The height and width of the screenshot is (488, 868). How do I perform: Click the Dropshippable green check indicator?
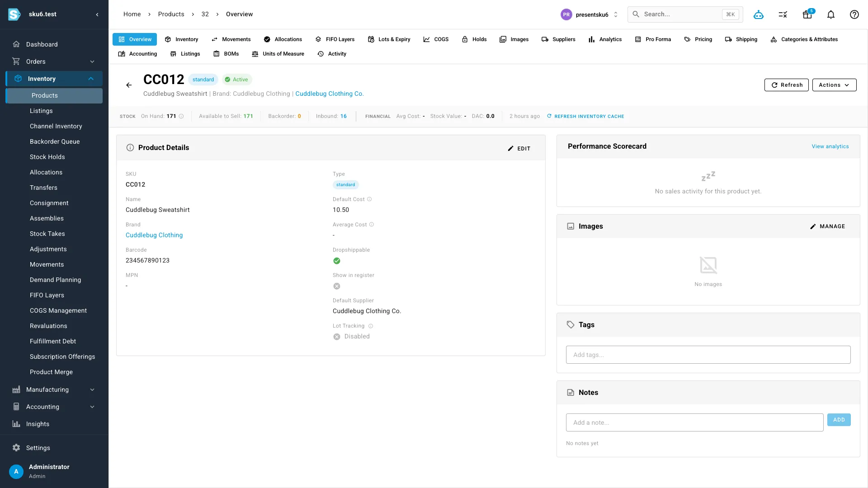tap(337, 261)
